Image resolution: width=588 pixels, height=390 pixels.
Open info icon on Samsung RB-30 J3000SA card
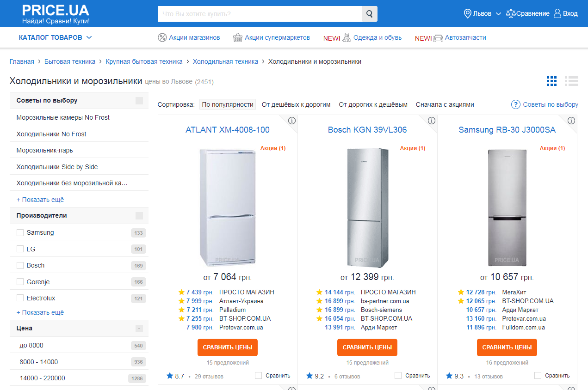point(571,121)
